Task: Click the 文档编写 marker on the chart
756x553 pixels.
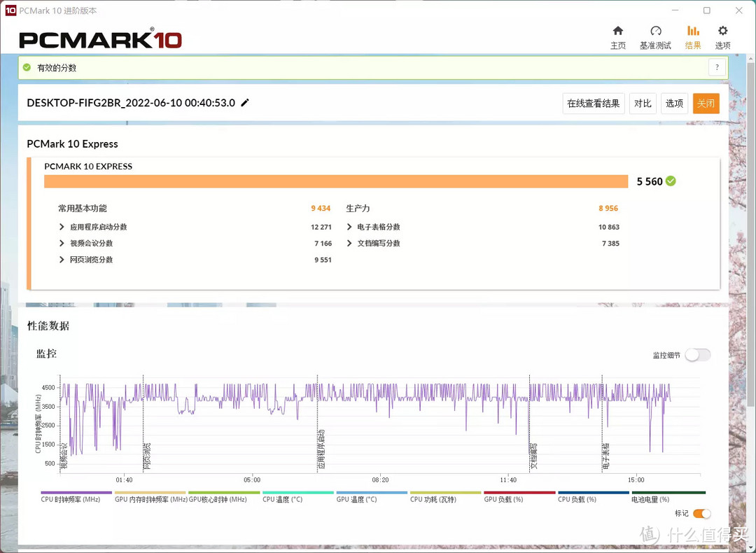Action: [x=533, y=456]
